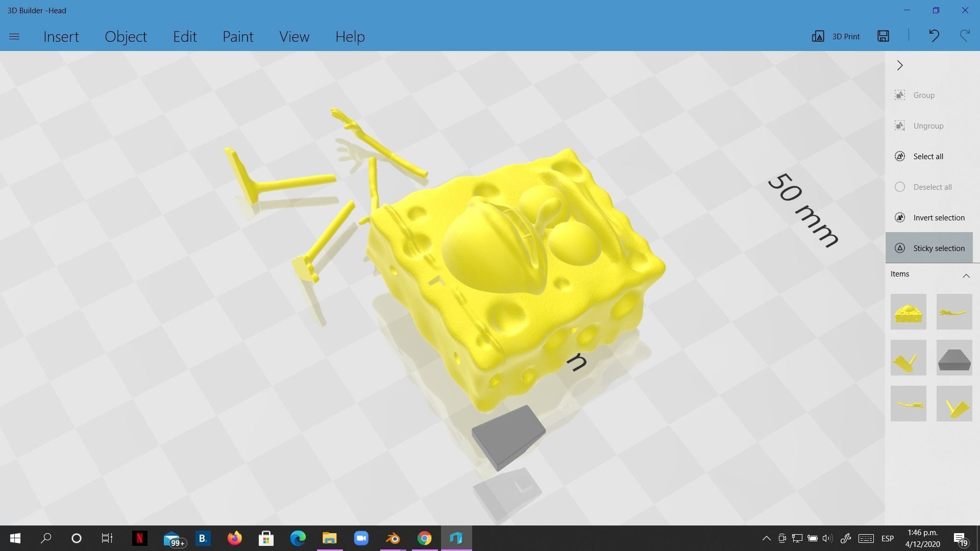Open Zoom from the taskbar
This screenshot has width=980, height=551.
[x=361, y=538]
